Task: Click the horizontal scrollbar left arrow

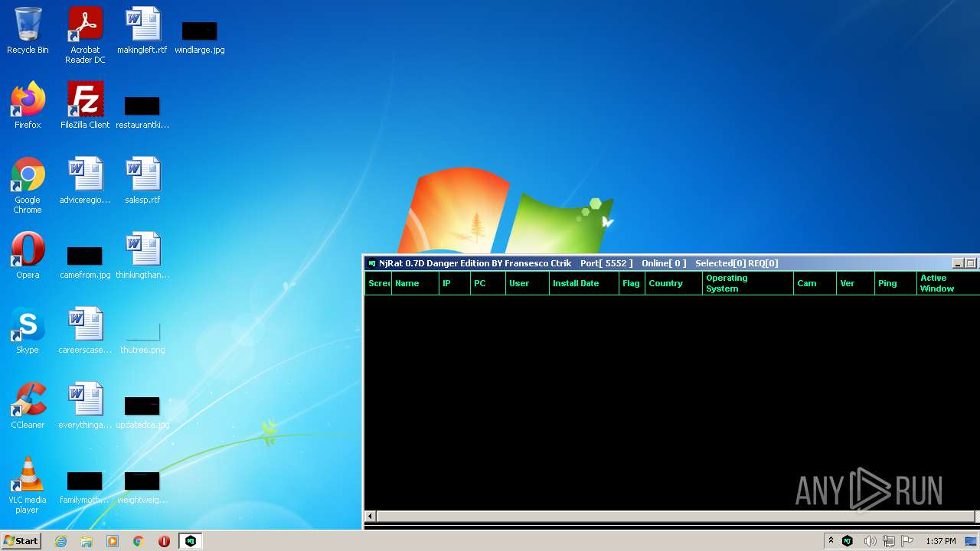Action: point(371,517)
